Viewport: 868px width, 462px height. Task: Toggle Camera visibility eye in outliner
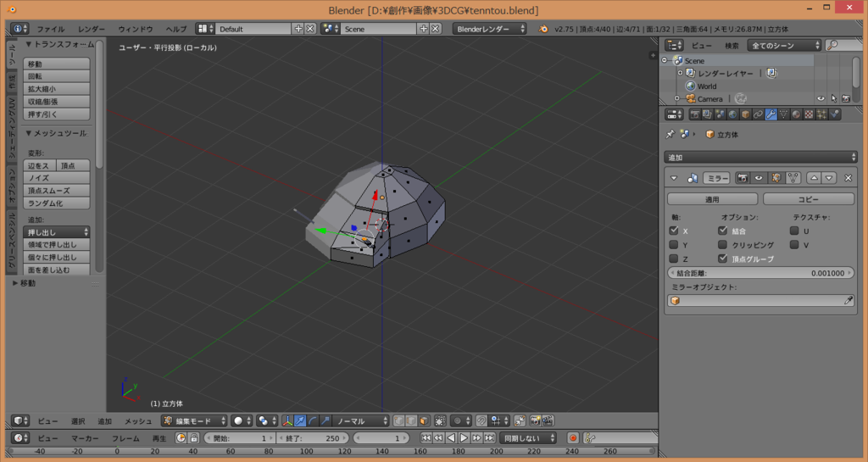pyautogui.click(x=821, y=98)
